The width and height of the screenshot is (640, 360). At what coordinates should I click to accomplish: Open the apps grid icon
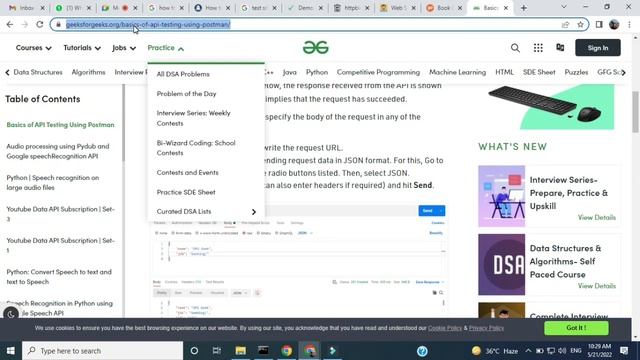tap(538, 48)
